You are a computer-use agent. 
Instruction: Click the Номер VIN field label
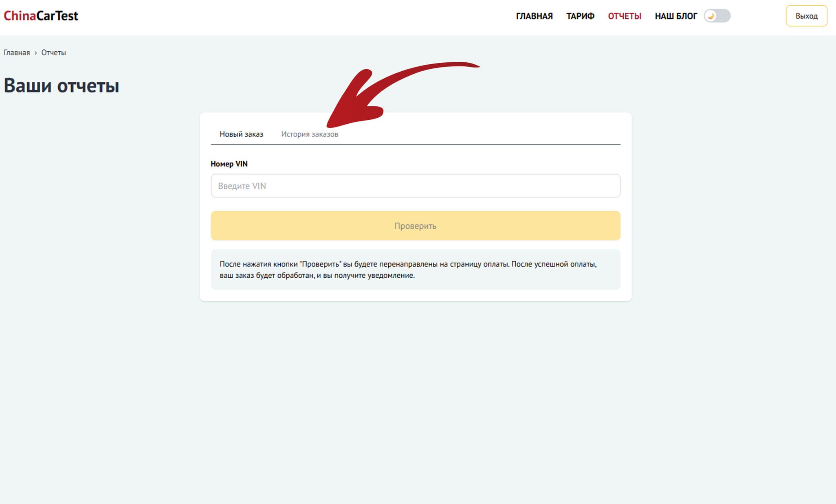pyautogui.click(x=229, y=164)
